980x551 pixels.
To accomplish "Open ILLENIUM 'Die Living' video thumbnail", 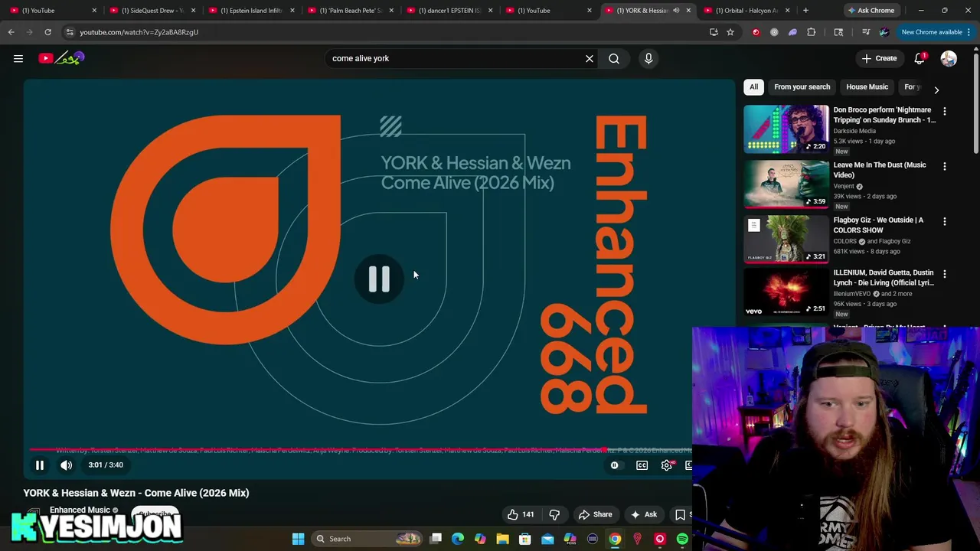I will [786, 292].
